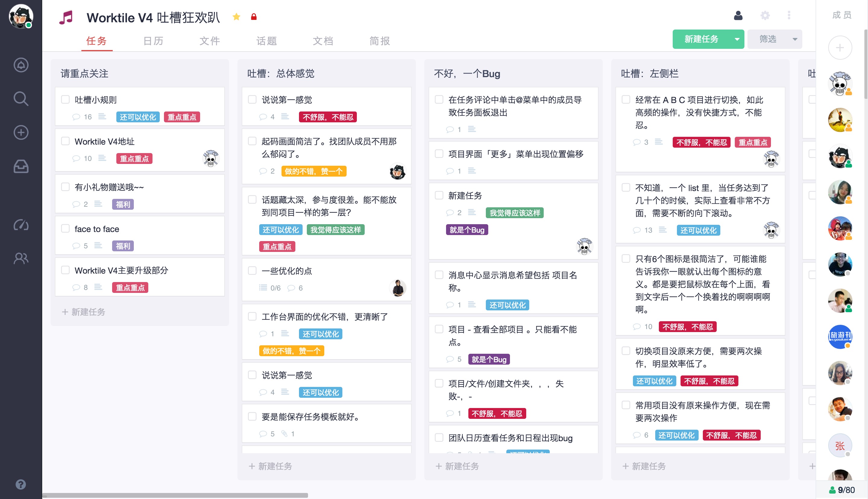Check the 有小礼物赠送哦 task checkbox
Screen dimensions: 868x499
click(x=65, y=187)
